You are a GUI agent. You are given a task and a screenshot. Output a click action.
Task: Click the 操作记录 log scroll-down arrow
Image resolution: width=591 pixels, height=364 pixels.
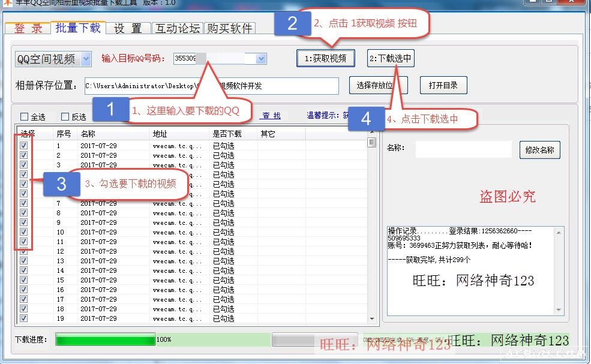click(x=559, y=310)
